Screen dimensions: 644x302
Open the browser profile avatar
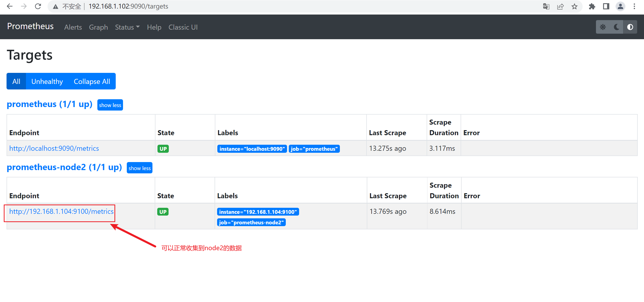pos(620,7)
